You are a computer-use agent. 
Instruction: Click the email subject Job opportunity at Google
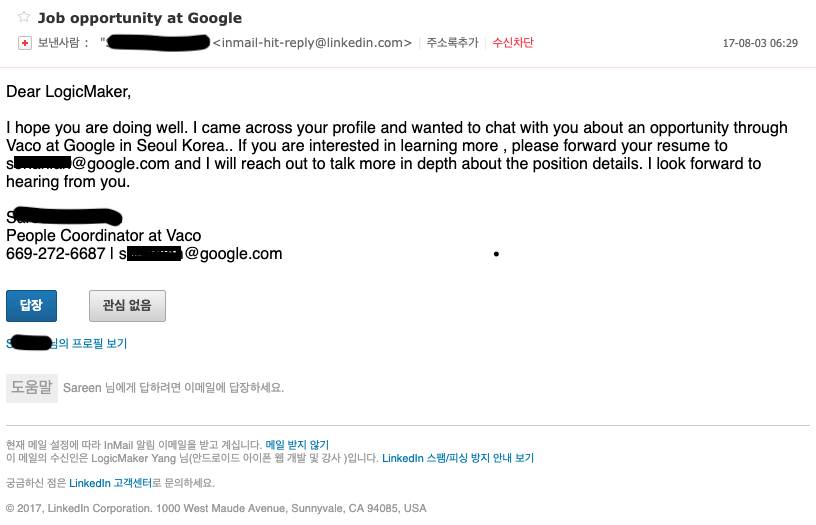point(139,18)
